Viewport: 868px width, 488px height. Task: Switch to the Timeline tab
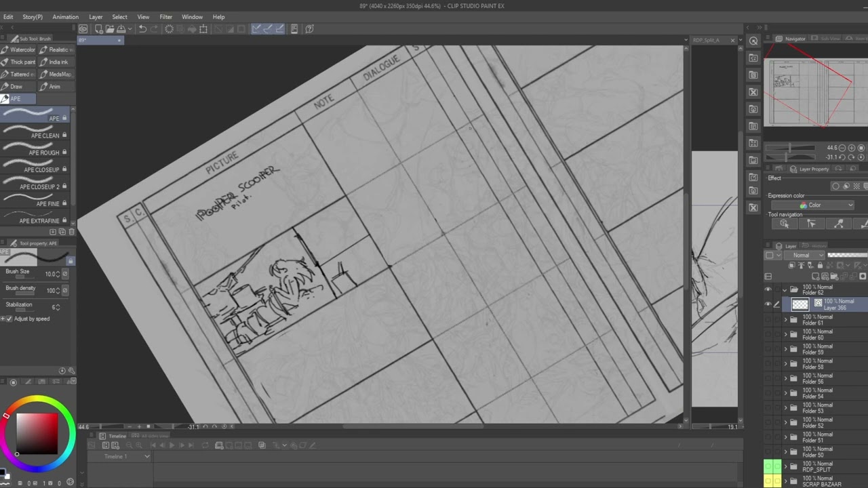[113, 436]
